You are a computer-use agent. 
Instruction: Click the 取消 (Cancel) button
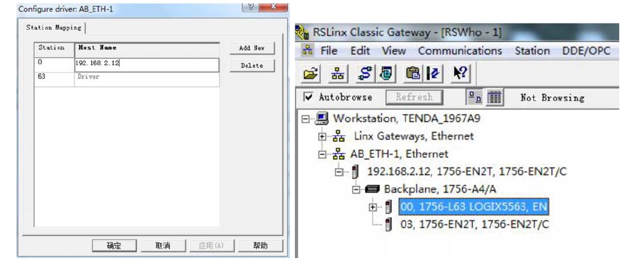(x=163, y=246)
